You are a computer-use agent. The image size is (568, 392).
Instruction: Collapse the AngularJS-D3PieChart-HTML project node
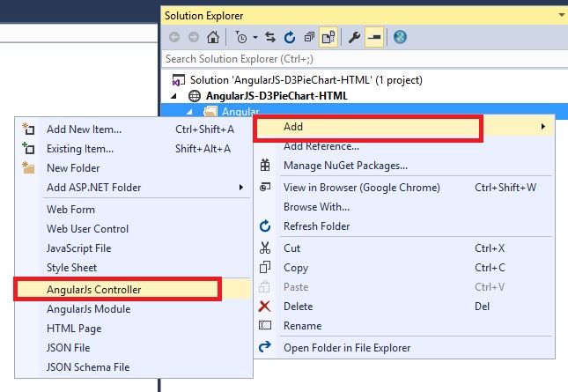pos(173,95)
